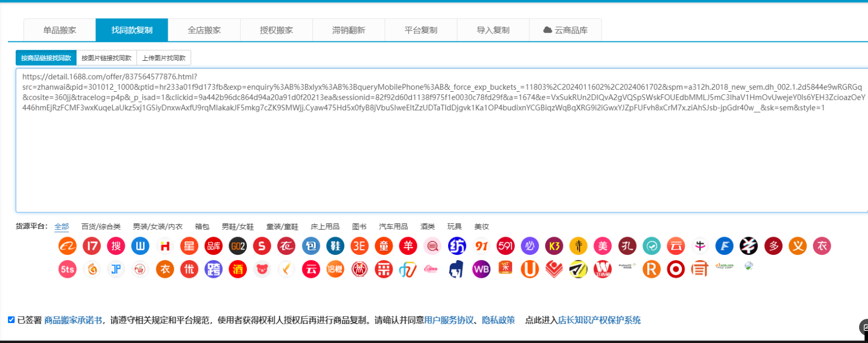Select the red 591 platform icon

tap(505, 246)
